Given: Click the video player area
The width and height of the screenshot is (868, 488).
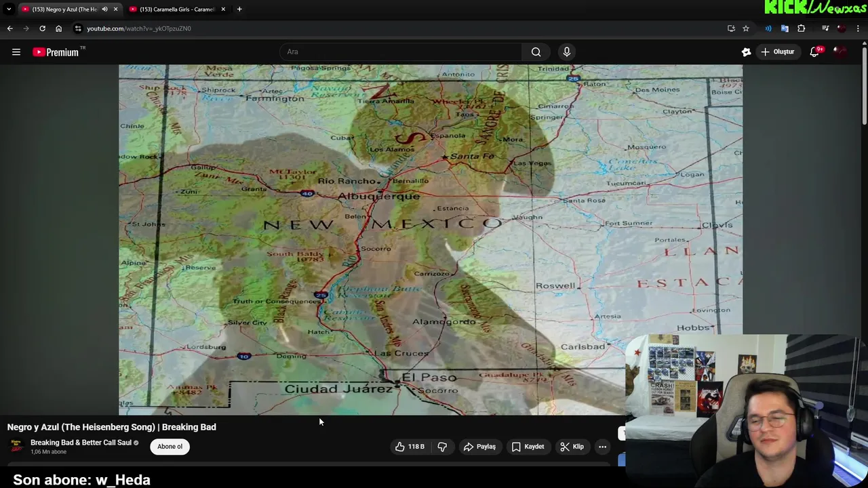Looking at the screenshot, I should (x=431, y=240).
